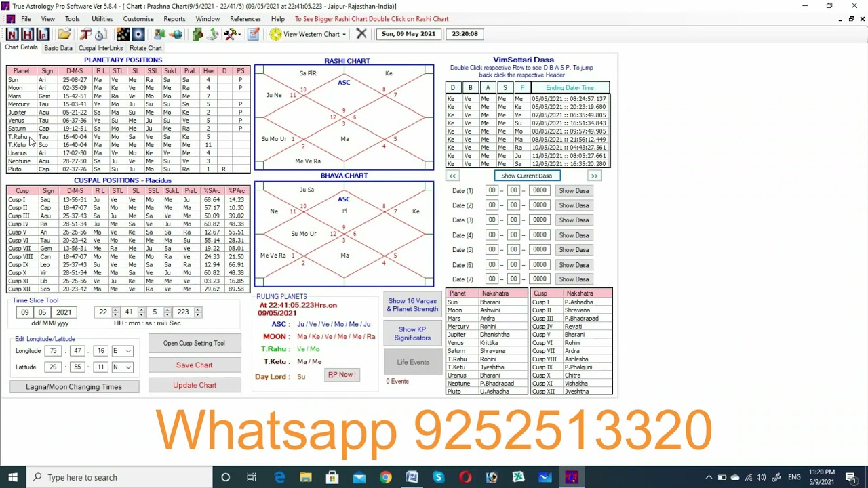Click the X close chart toolbar icon
This screenshot has width=868, height=488.
[x=361, y=34]
